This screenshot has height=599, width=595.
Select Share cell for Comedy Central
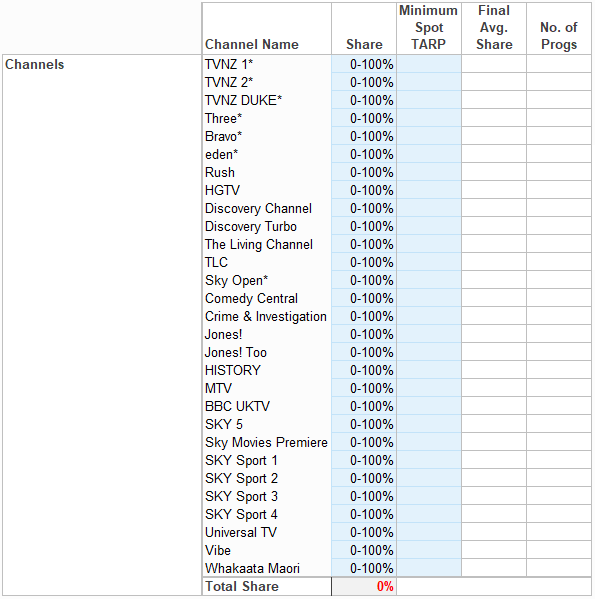(x=364, y=298)
